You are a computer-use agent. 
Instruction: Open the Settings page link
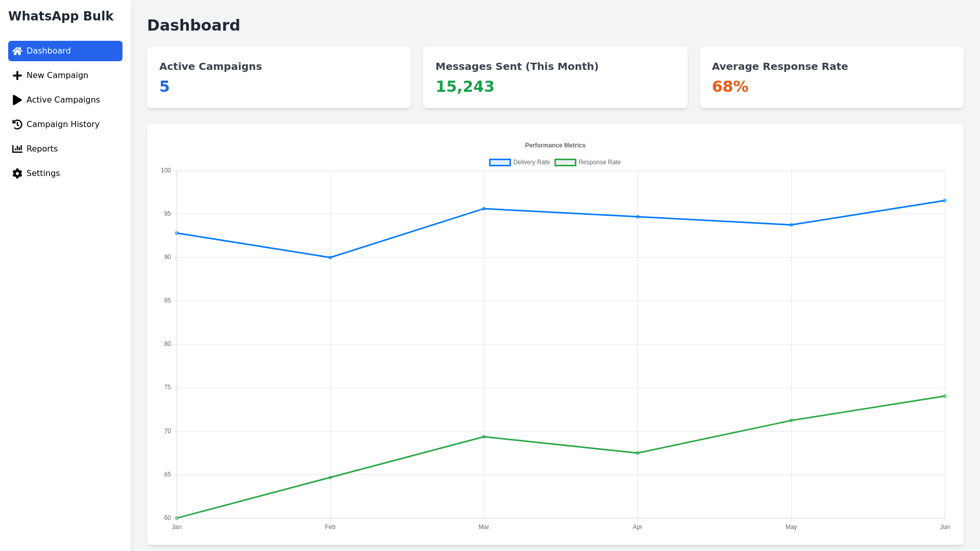(x=43, y=173)
